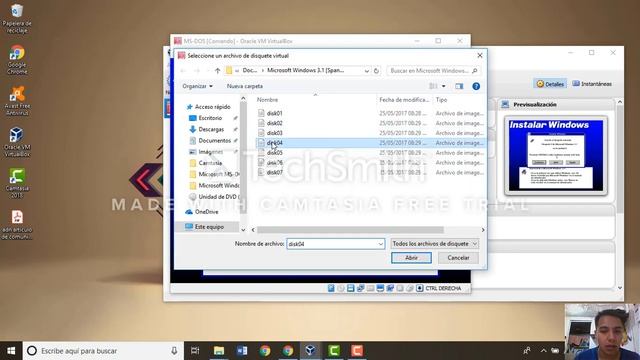The width and height of the screenshot is (640, 360).
Task: Open the PDF document desktop icon
Action: (17, 224)
